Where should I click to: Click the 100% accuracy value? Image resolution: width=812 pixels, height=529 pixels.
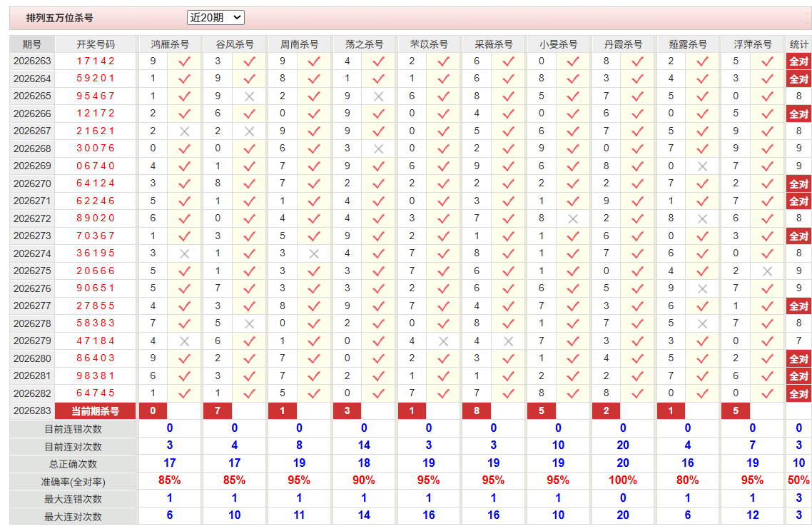coord(623,480)
